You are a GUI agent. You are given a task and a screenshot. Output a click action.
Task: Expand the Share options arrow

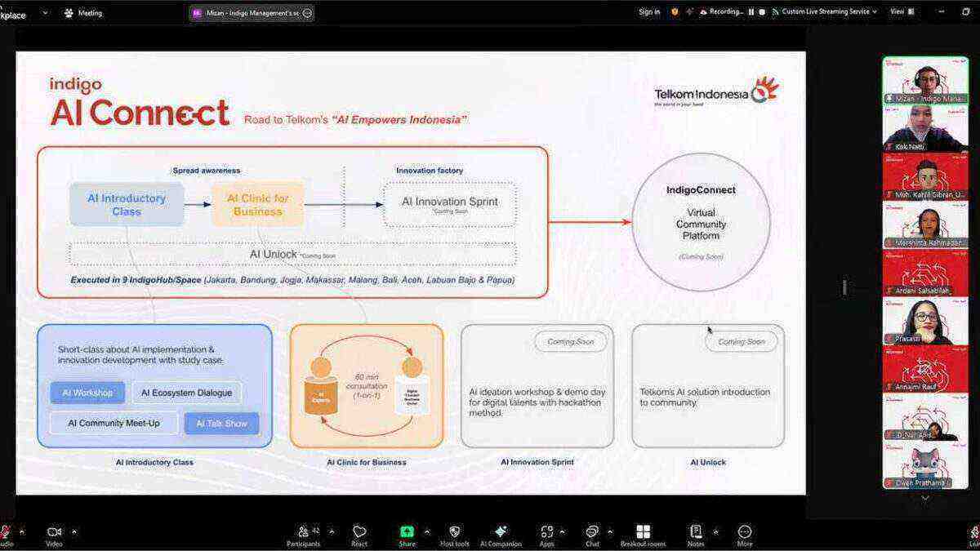[x=426, y=531]
